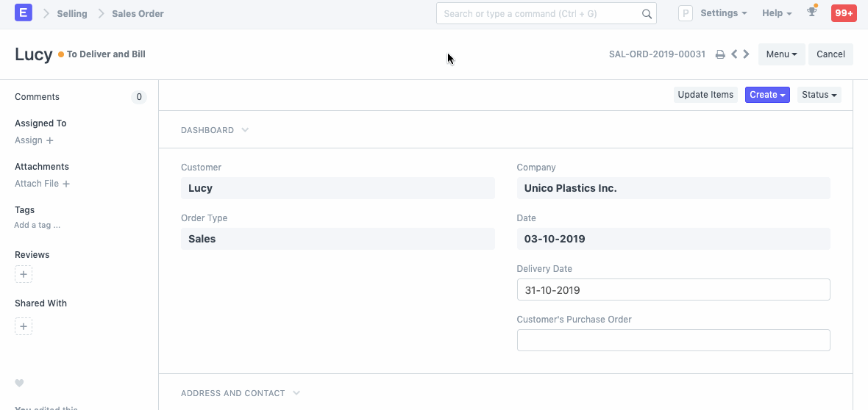The width and height of the screenshot is (868, 410).
Task: Click the search magnifier icon
Action: (647, 14)
